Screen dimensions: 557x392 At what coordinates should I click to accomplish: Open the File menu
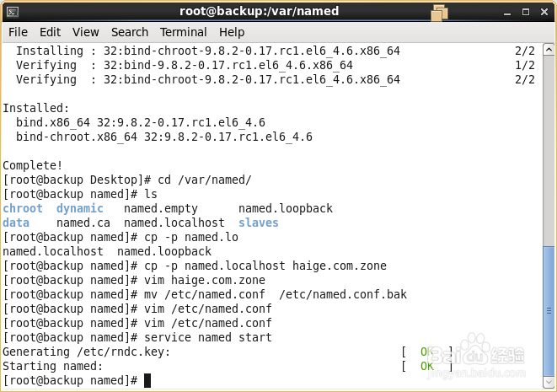(18, 32)
